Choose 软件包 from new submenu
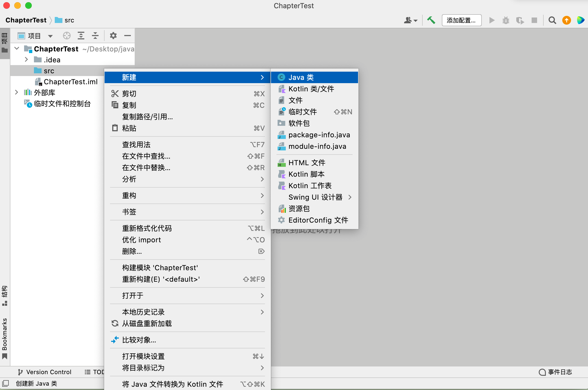This screenshot has height=390, width=588. click(299, 123)
